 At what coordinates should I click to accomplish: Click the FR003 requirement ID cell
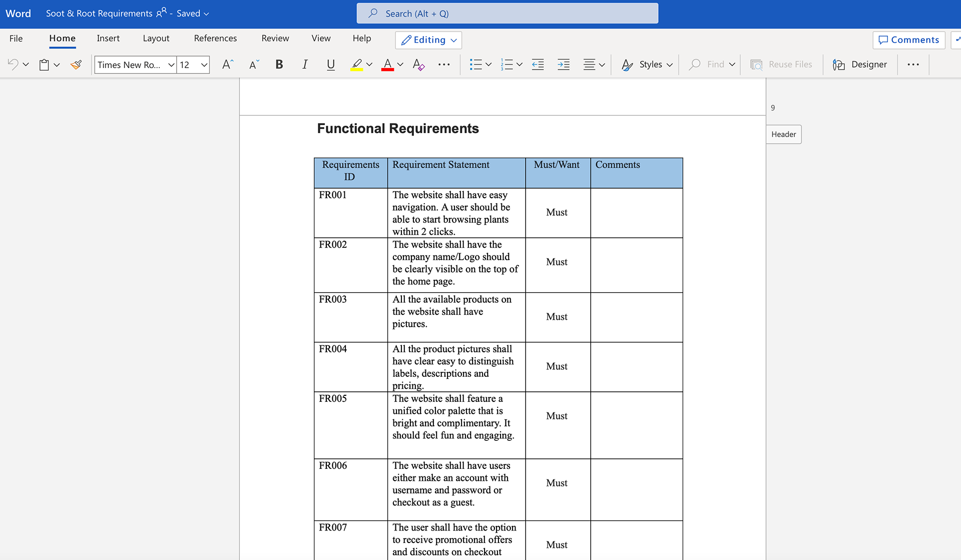[350, 317]
